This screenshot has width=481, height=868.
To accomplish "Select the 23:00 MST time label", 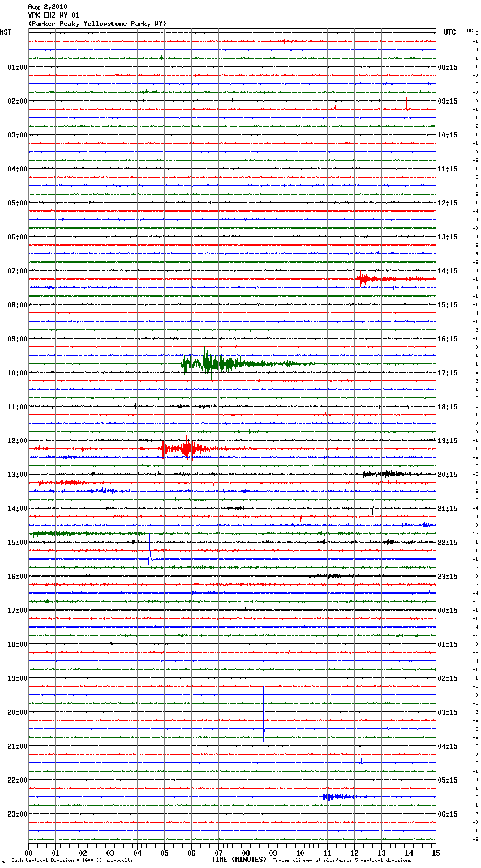I will (18, 814).
